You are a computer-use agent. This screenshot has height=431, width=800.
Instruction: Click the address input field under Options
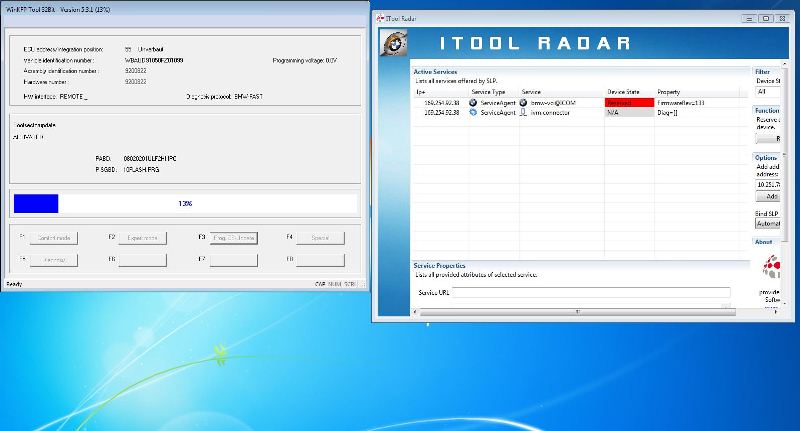tap(768, 185)
